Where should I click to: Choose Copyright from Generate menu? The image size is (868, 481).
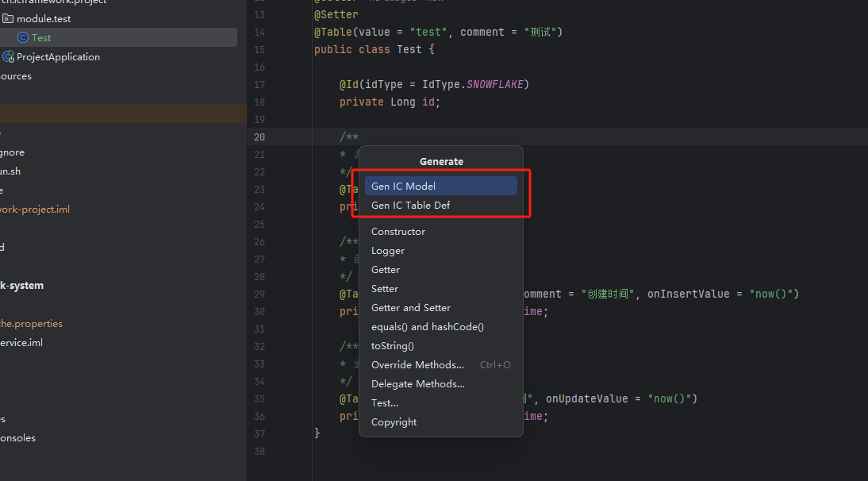(394, 422)
